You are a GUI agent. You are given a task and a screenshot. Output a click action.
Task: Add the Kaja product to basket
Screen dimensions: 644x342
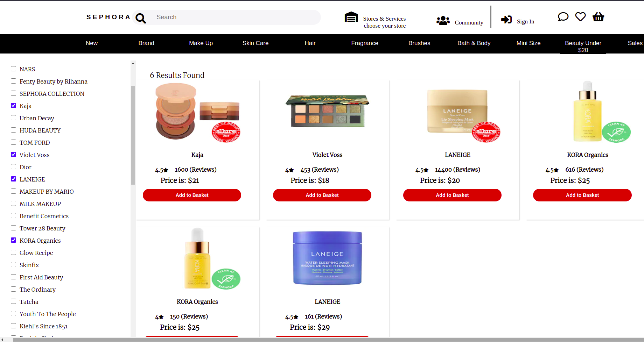click(x=192, y=195)
